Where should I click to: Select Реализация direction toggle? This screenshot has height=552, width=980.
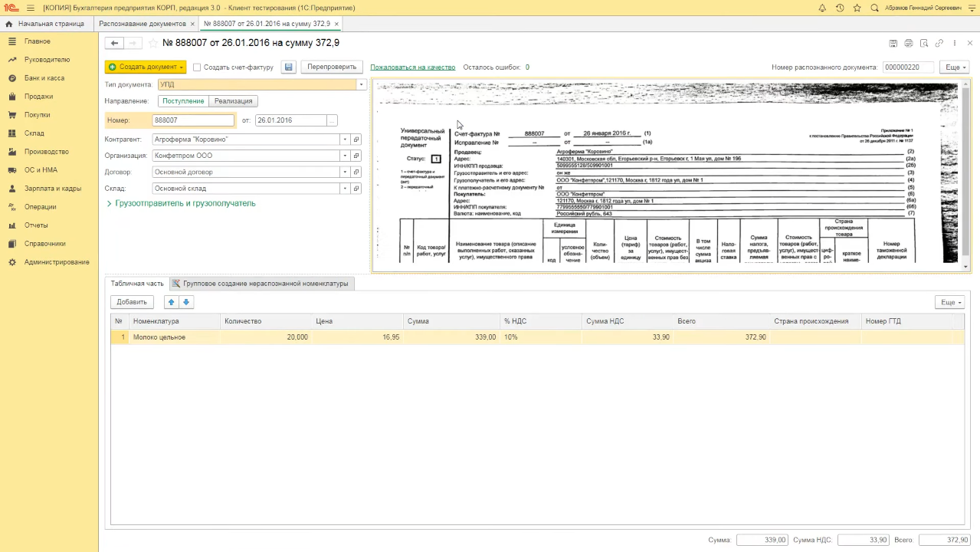233,101
